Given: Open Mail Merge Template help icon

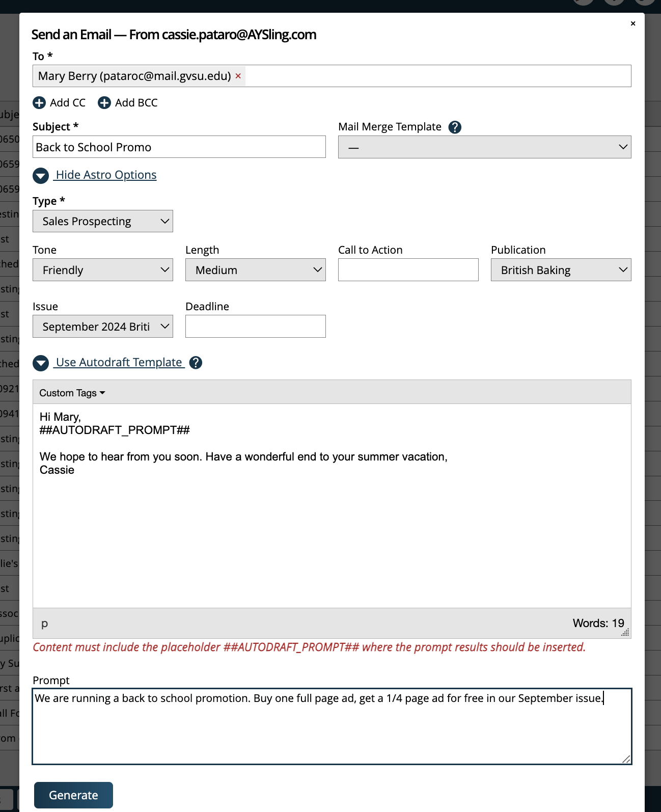Looking at the screenshot, I should (x=455, y=127).
